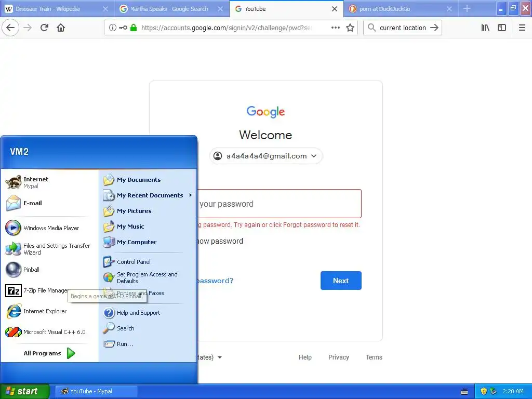
Task: Open Set Program Access and Defaults
Action: click(x=148, y=277)
